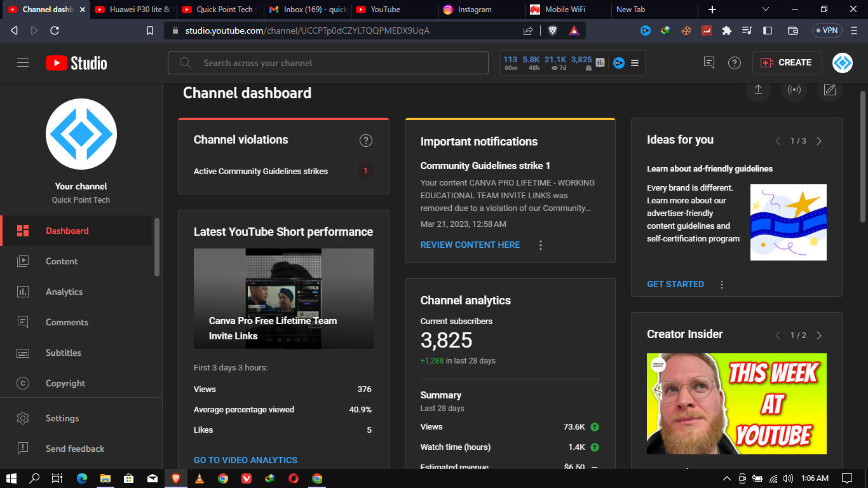Click Send feedback in the sidebar
Screen dimensions: 868x488
point(76,449)
